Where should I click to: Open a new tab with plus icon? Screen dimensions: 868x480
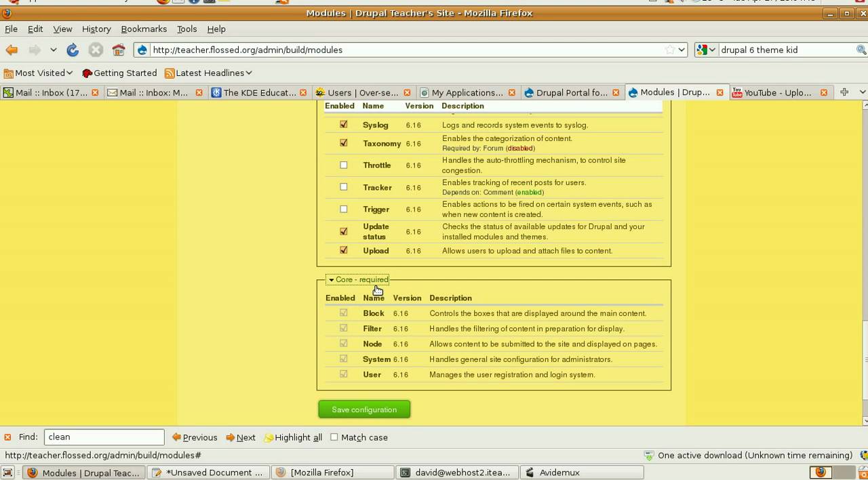[x=844, y=92]
